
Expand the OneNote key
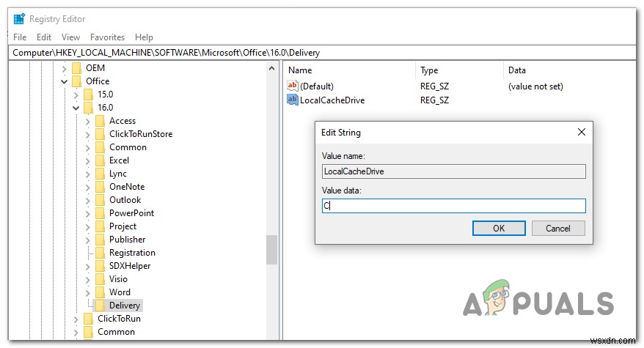point(87,187)
